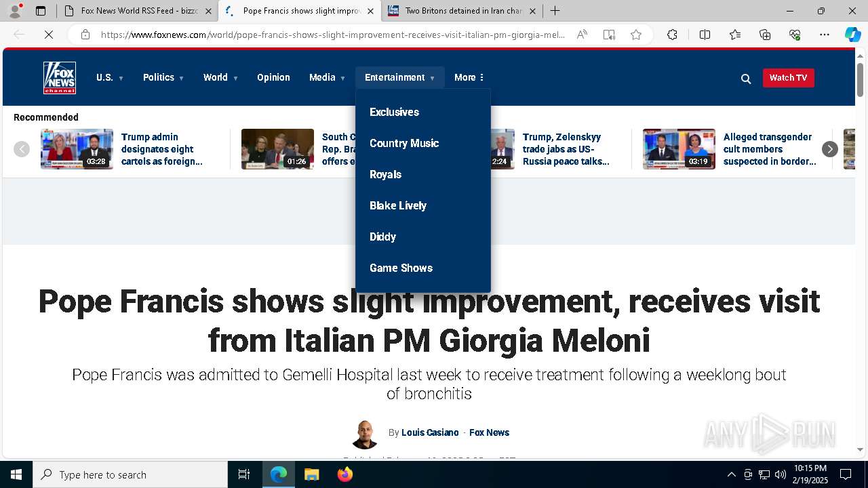
Task: Enter Immersive Reader icon
Action: click(x=609, y=35)
